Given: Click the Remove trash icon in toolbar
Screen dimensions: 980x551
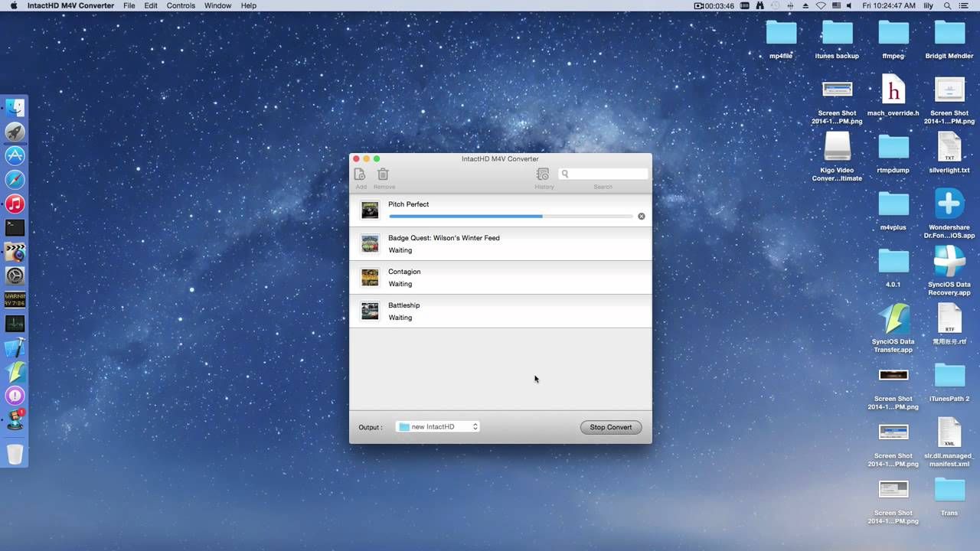Looking at the screenshot, I should pos(383,174).
